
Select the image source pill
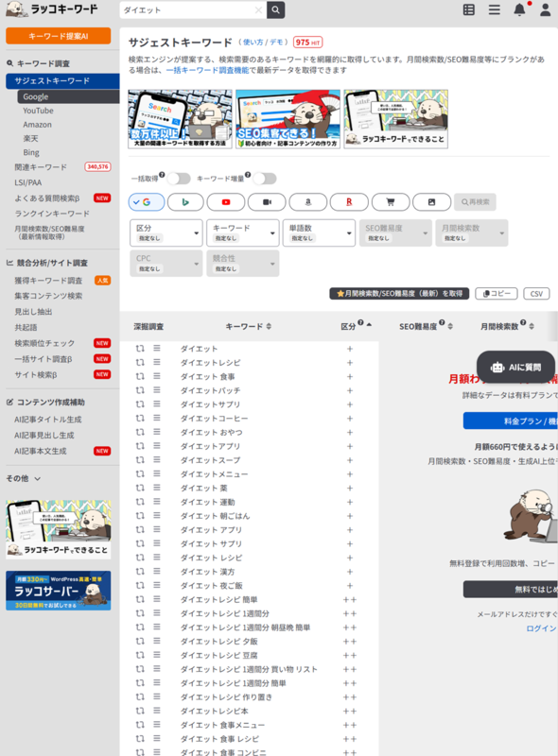(x=431, y=202)
